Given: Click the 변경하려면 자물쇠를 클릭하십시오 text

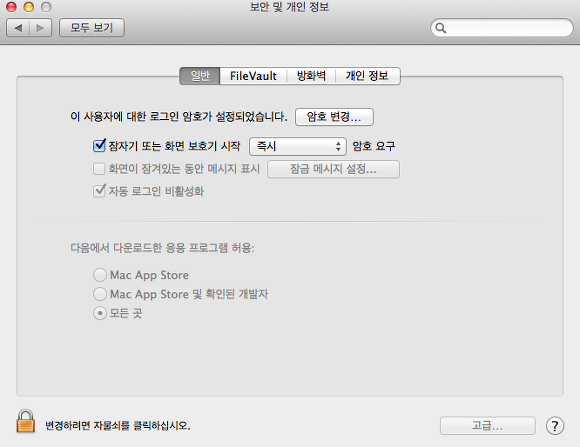Looking at the screenshot, I should click(x=118, y=426).
